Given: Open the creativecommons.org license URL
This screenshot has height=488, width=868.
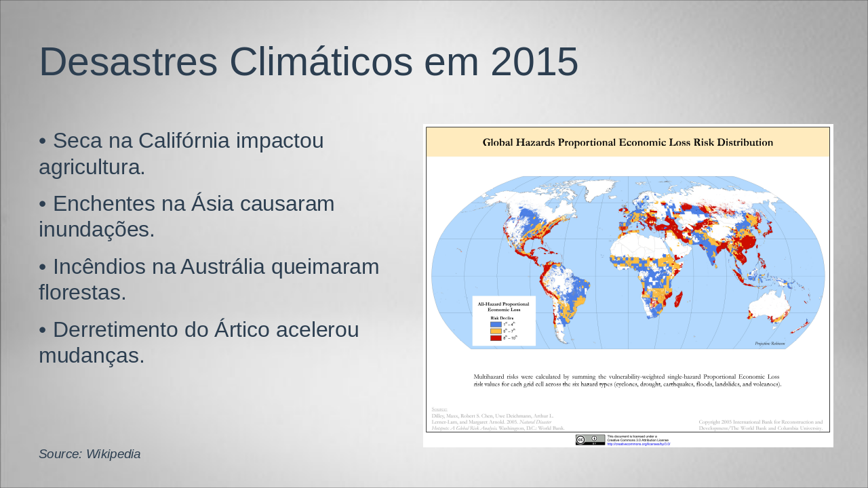Looking at the screenshot, I should click(x=638, y=444).
